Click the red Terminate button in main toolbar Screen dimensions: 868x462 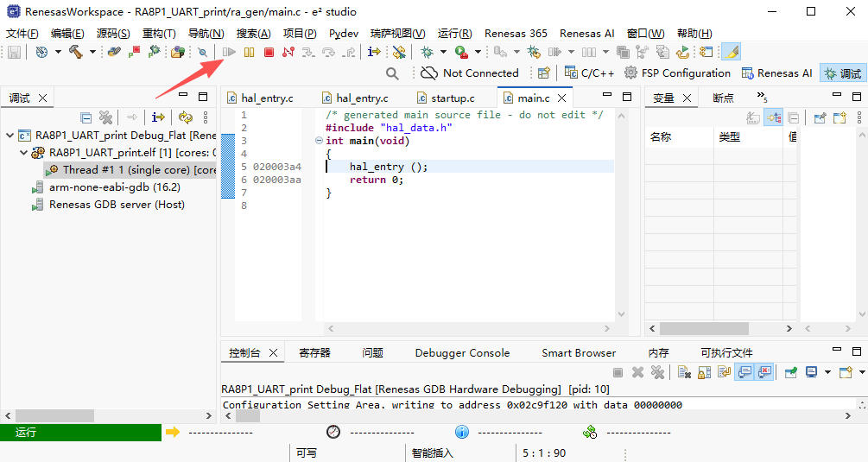(x=269, y=52)
